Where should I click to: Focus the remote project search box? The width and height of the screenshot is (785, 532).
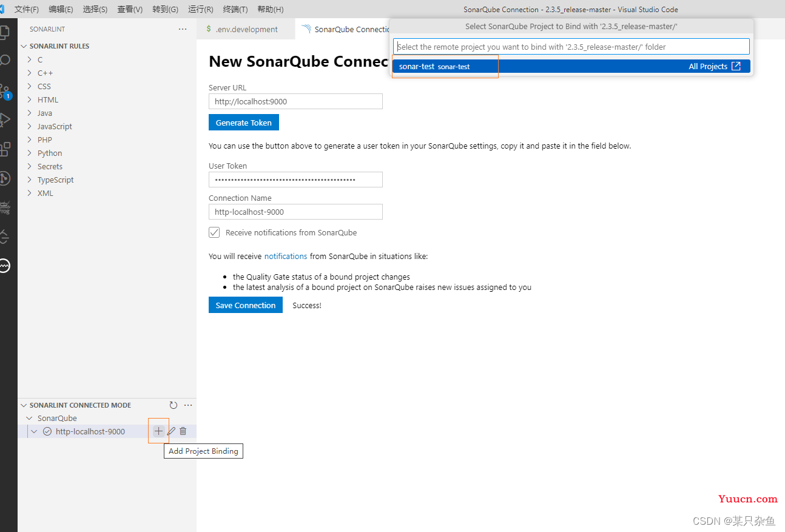point(571,47)
